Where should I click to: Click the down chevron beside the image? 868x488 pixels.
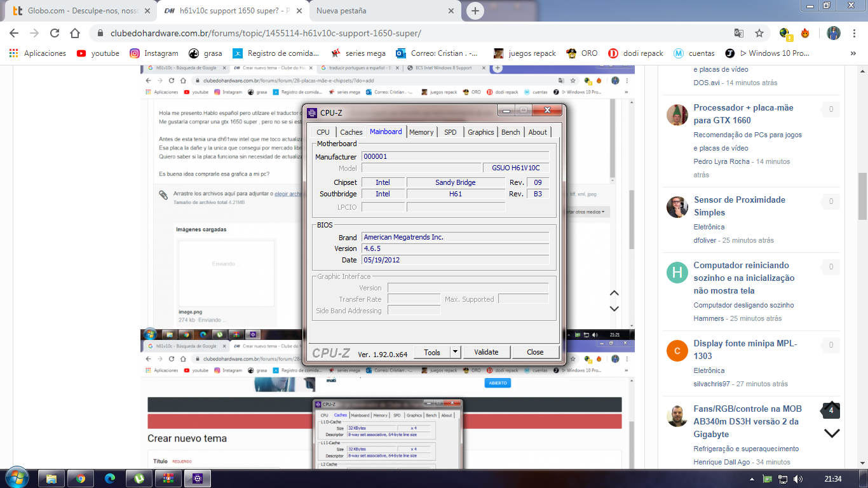[x=614, y=309]
